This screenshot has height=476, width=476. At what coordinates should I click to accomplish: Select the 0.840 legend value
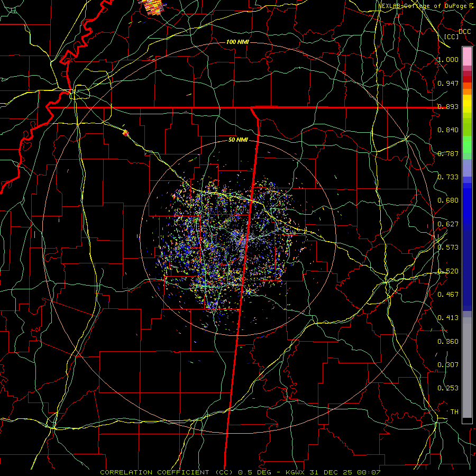pos(448,130)
